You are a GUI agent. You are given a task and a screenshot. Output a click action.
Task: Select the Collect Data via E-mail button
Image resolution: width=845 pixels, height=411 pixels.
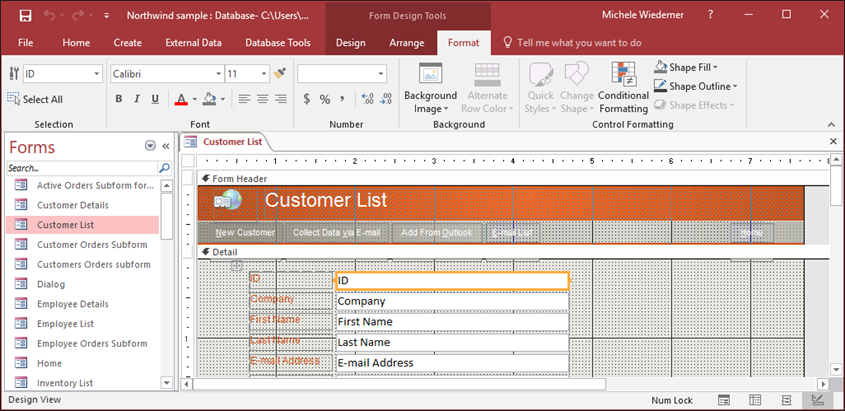(x=336, y=233)
